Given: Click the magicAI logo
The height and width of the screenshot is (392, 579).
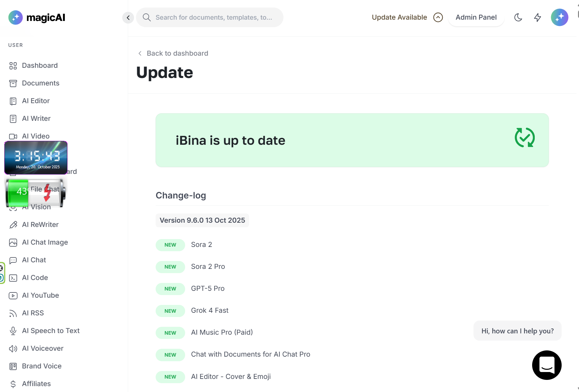Looking at the screenshot, I should point(37,17).
